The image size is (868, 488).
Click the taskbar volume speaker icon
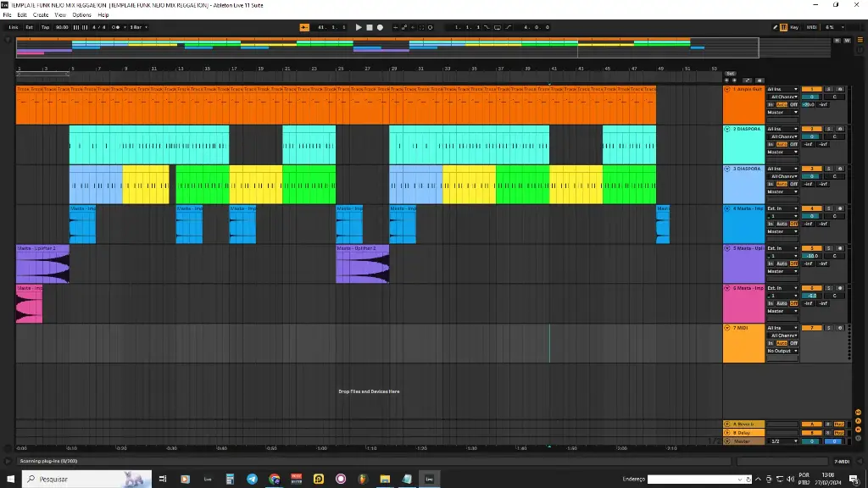coord(790,480)
